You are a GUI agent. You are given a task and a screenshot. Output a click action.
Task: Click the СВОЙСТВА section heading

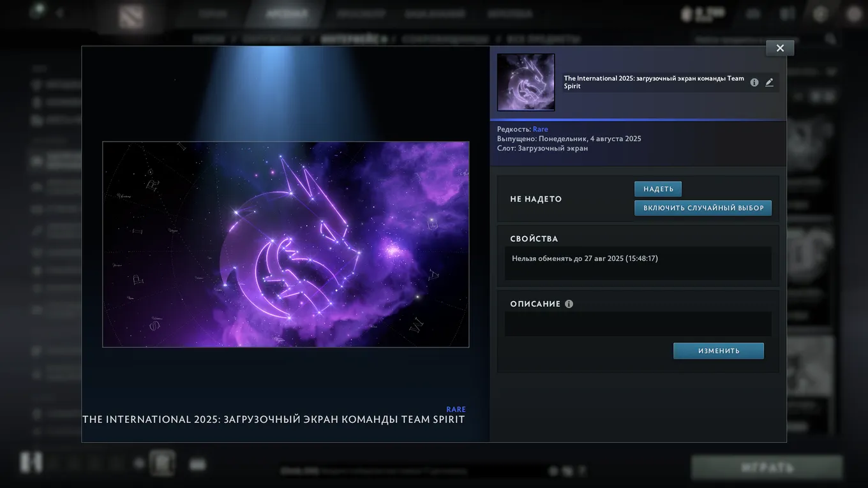click(534, 239)
